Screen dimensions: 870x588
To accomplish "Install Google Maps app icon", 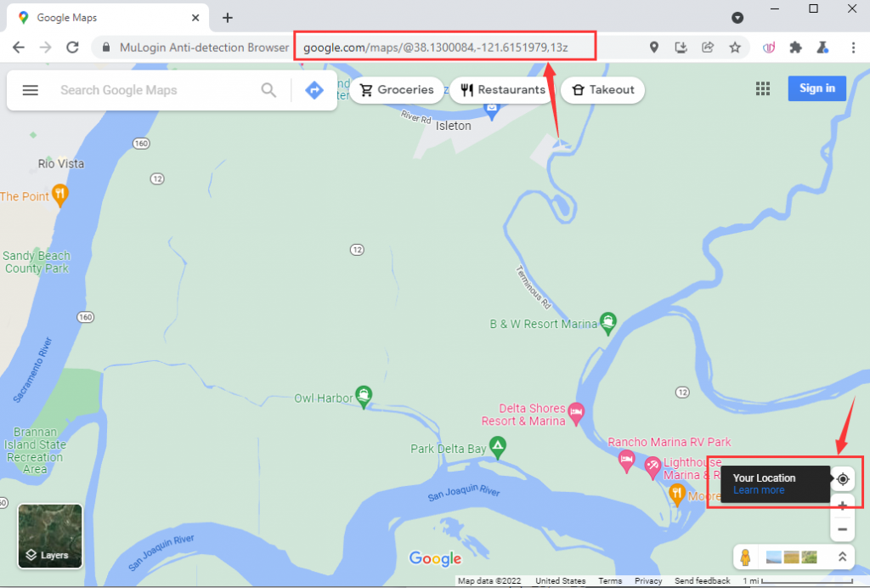I will (x=681, y=48).
